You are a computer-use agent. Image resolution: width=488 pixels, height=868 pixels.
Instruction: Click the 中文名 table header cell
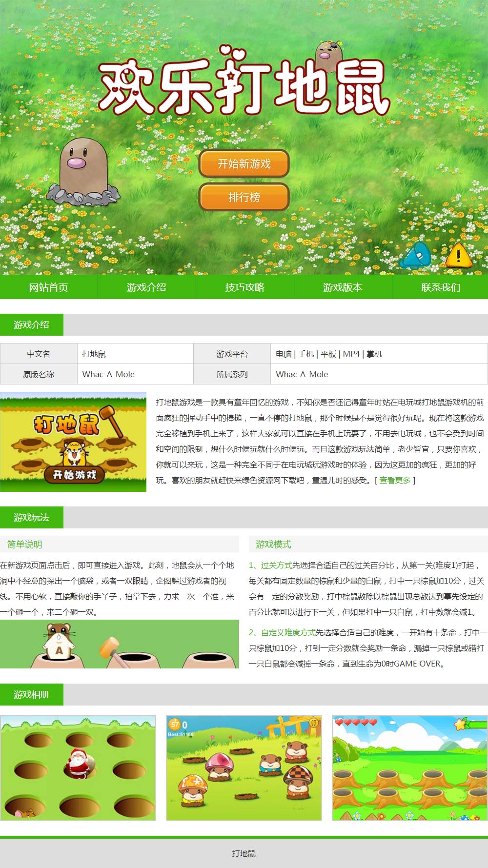pos(39,354)
